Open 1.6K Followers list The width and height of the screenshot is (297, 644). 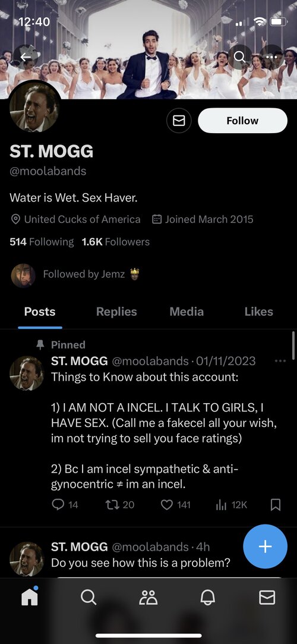(116, 242)
